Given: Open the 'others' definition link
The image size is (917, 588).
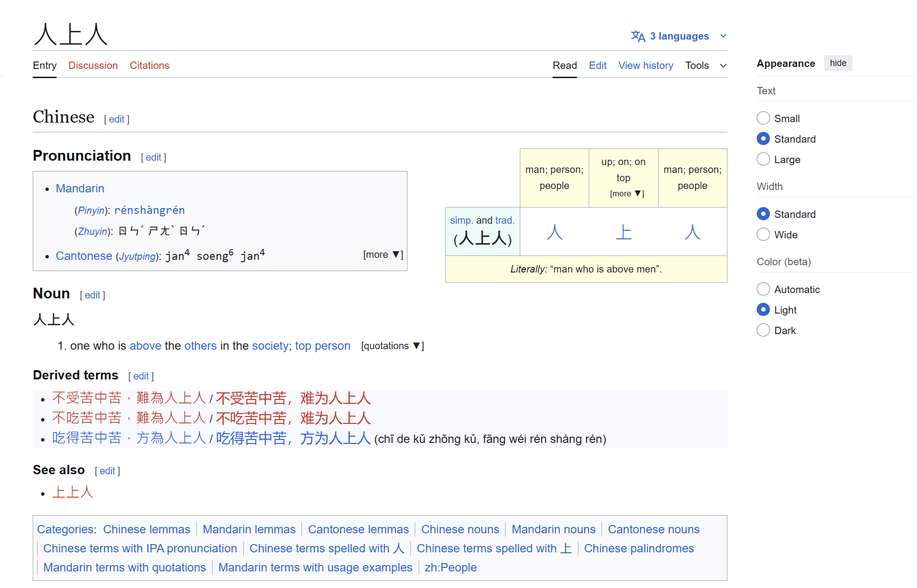Looking at the screenshot, I should (x=200, y=346).
